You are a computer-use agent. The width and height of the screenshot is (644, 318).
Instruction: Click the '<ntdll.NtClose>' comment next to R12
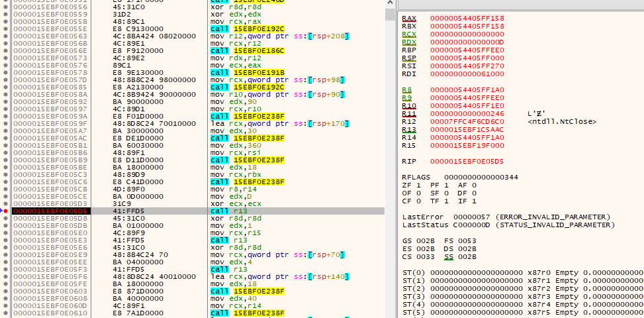pyautogui.click(x=562, y=122)
